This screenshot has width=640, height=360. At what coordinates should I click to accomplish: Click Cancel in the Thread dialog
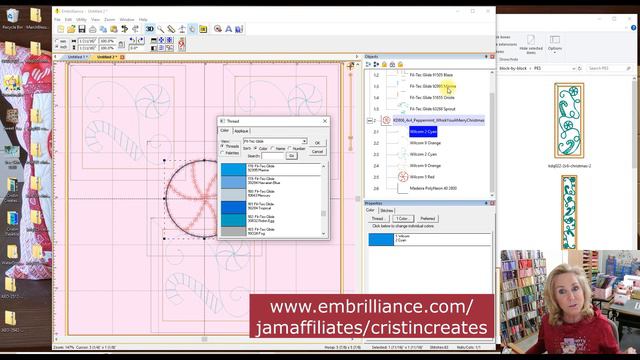point(318,152)
